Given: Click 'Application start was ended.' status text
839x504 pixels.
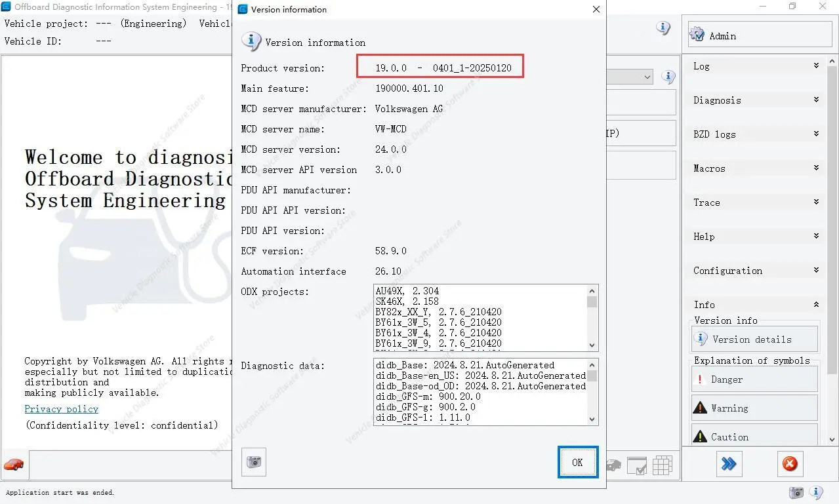Looking at the screenshot, I should [x=60, y=492].
